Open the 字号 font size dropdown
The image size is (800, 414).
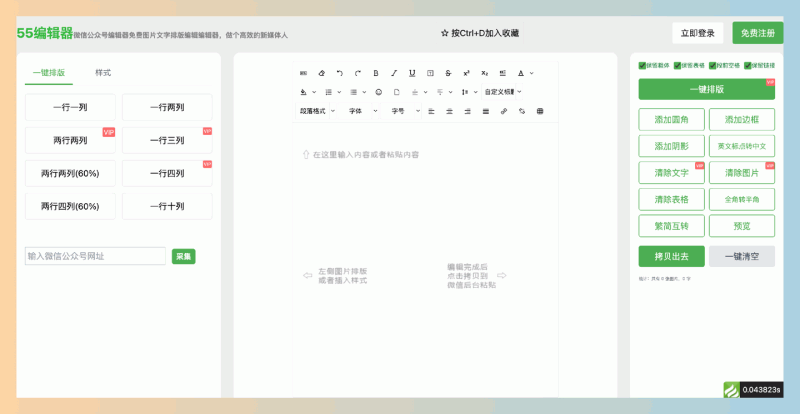point(401,111)
